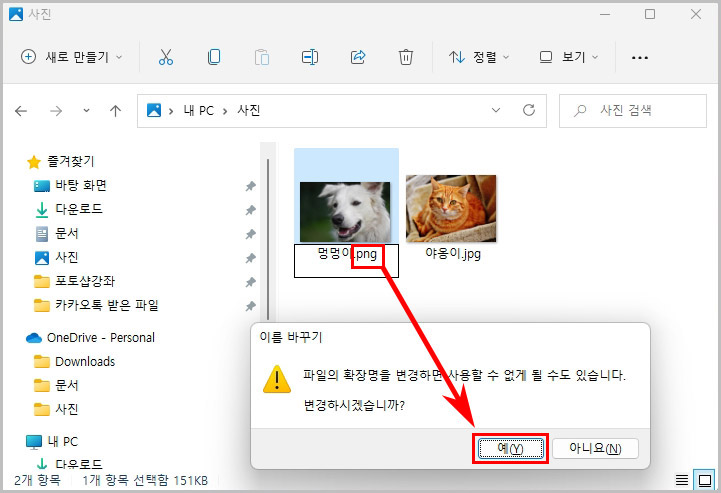Click the navigation pane scrollbar
Screen dimensions: 721x493
(268, 239)
